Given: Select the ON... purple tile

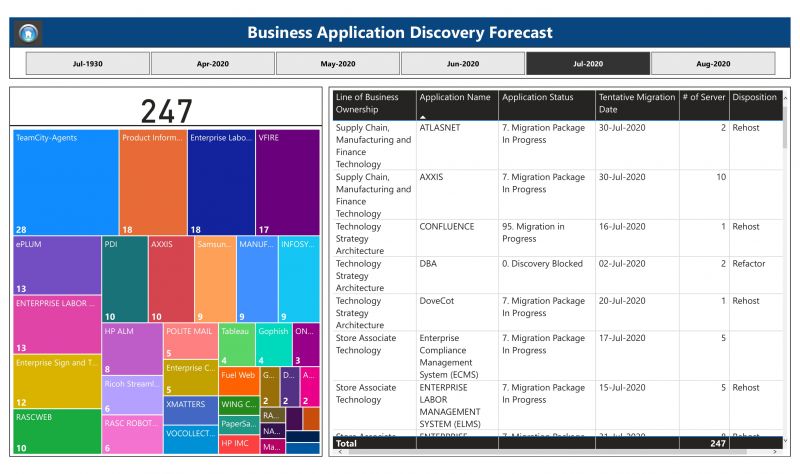Looking at the screenshot, I should (x=307, y=344).
